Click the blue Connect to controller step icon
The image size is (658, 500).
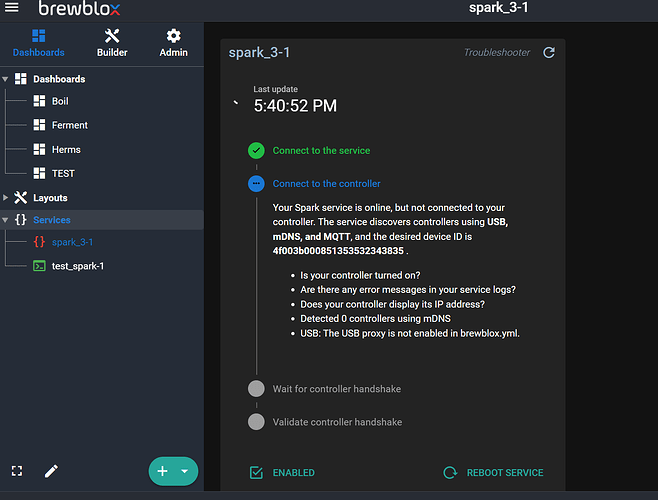257,184
